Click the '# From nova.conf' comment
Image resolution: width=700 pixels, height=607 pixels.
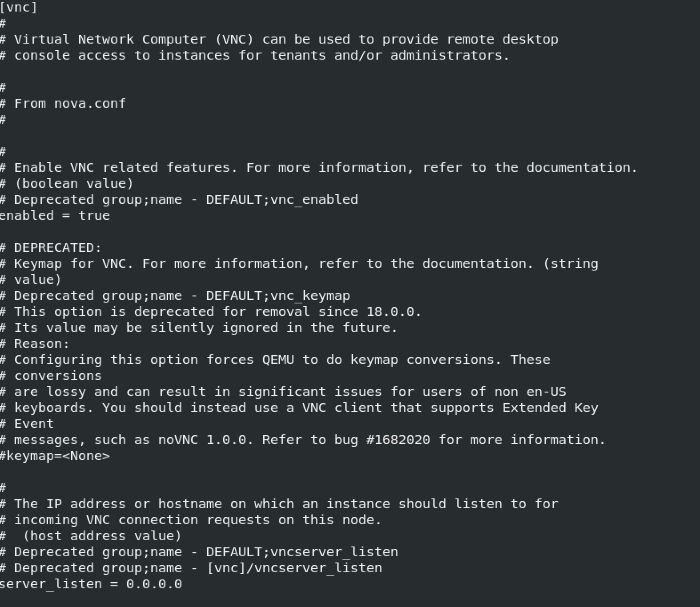point(63,104)
